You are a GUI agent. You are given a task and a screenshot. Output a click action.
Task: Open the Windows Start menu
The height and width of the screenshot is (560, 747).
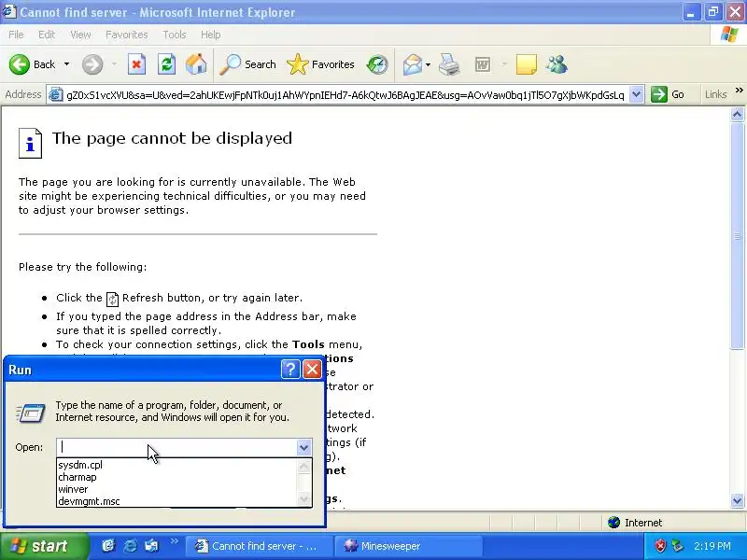(44, 546)
